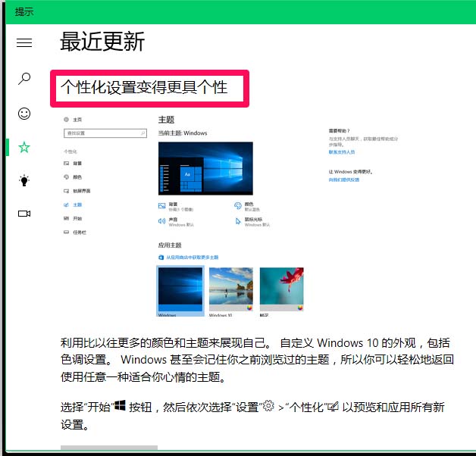476x456 pixels.
Task: Click the large theme preview in the article image
Action: tap(205, 168)
